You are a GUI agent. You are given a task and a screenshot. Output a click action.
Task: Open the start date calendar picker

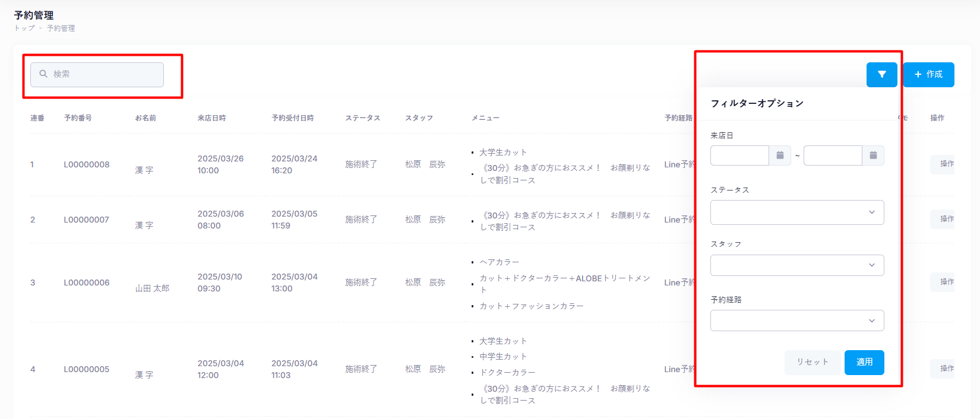coord(780,155)
